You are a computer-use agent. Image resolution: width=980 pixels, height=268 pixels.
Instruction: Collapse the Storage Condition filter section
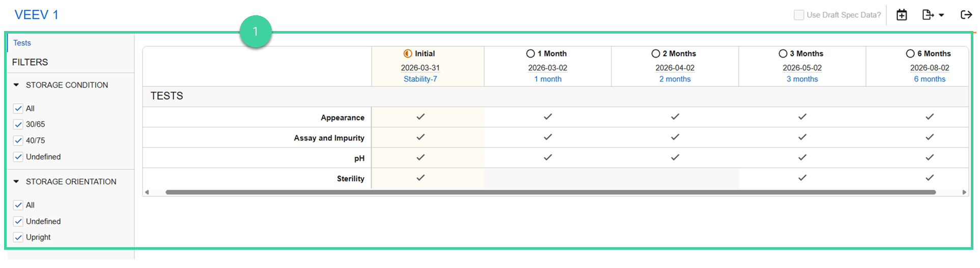pyautogui.click(x=16, y=85)
